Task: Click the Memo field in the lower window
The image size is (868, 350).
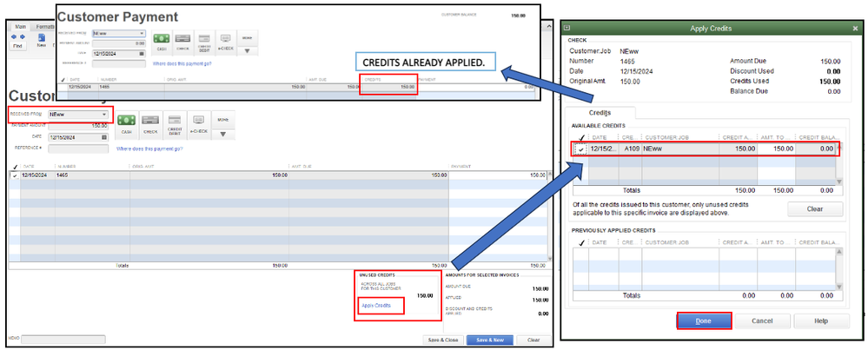Action: [63, 339]
